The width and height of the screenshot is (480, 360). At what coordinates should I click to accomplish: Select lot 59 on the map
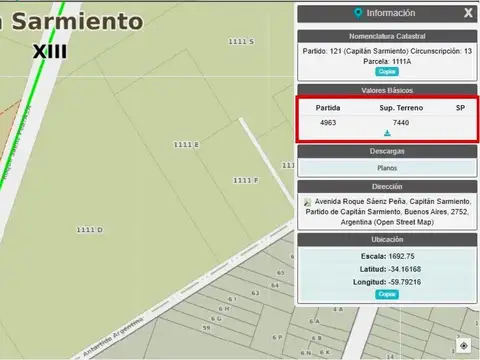tap(207, 328)
